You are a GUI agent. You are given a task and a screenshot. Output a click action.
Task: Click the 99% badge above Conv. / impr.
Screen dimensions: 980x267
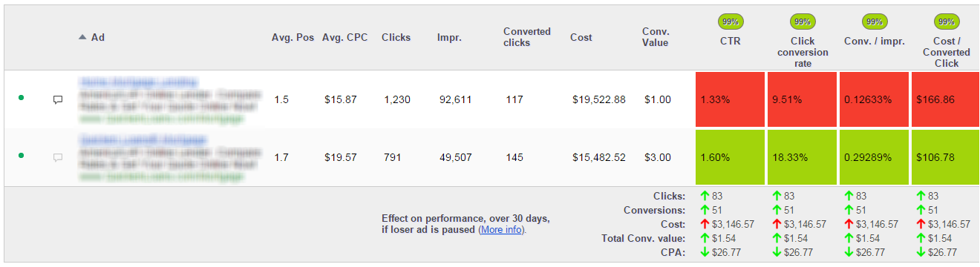click(x=875, y=22)
